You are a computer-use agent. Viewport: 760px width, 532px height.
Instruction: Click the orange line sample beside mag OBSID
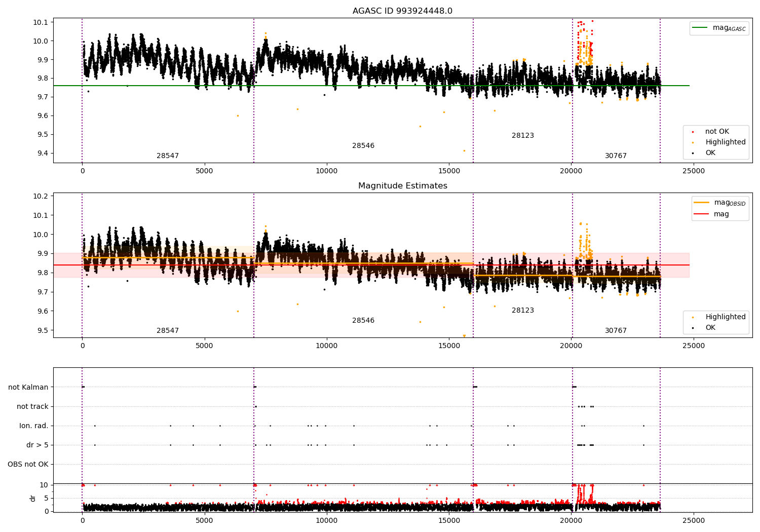tap(702, 203)
